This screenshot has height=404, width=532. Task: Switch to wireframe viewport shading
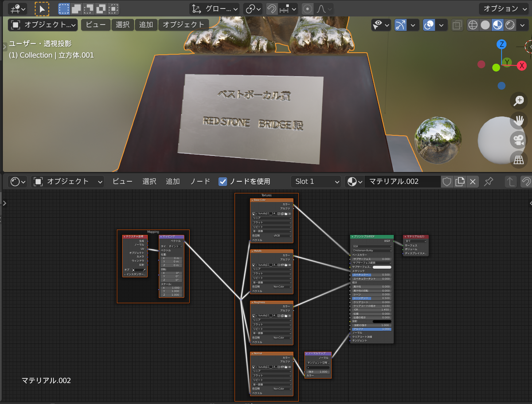point(473,25)
